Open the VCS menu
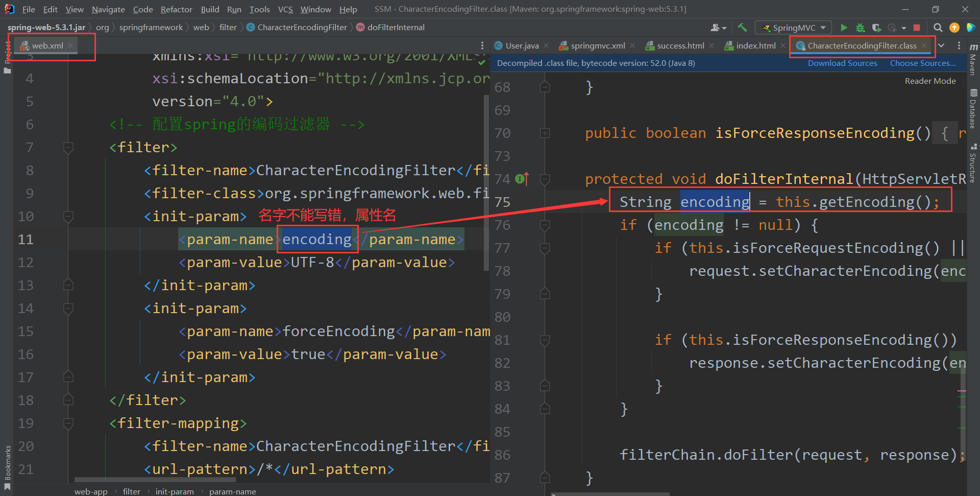The height and width of the screenshot is (496, 980). 285,9
